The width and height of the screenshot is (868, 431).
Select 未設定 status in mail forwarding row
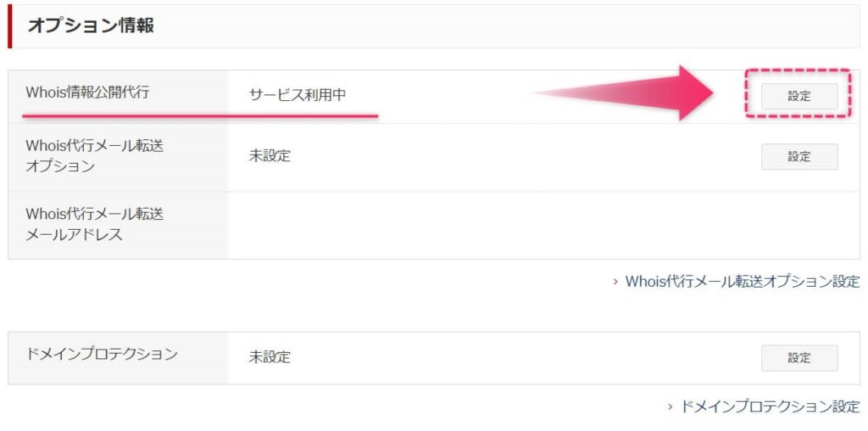point(270,156)
